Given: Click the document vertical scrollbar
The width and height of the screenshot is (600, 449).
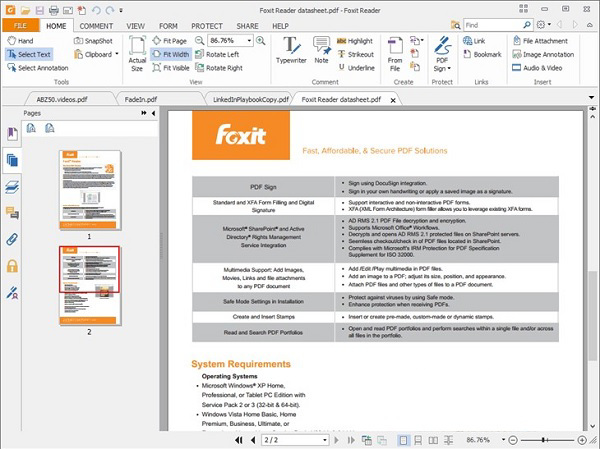Looking at the screenshot, I should point(592,315).
